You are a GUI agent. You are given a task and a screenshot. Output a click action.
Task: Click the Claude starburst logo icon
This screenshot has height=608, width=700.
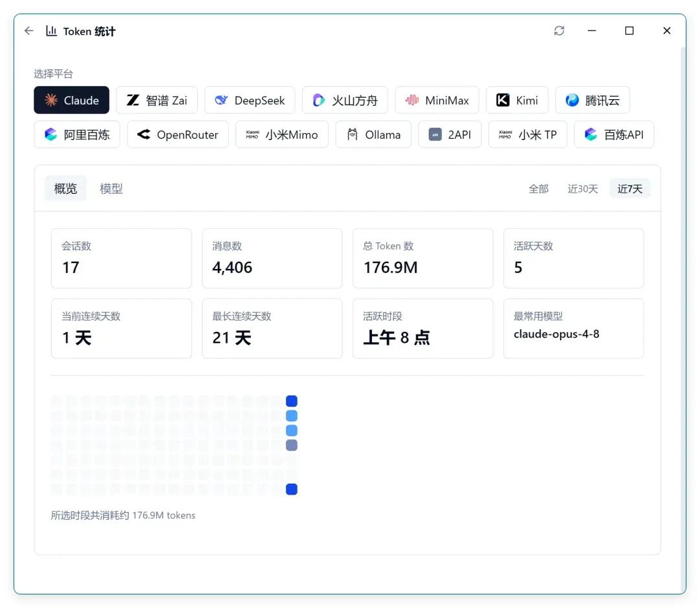[51, 100]
